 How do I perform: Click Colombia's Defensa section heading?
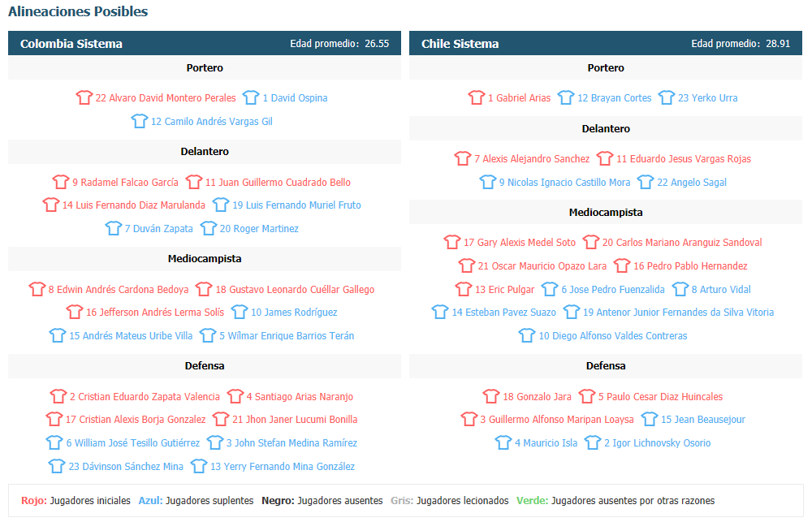click(205, 365)
